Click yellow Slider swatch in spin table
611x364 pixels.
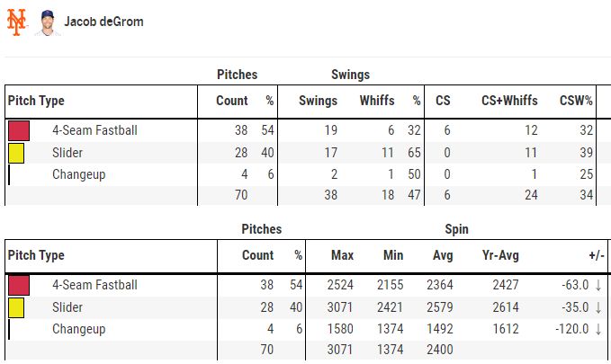tap(16, 307)
